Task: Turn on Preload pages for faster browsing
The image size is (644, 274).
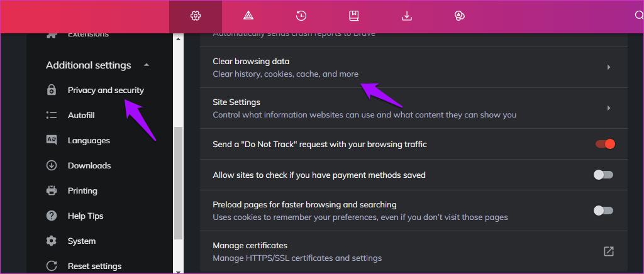Action: [x=603, y=211]
